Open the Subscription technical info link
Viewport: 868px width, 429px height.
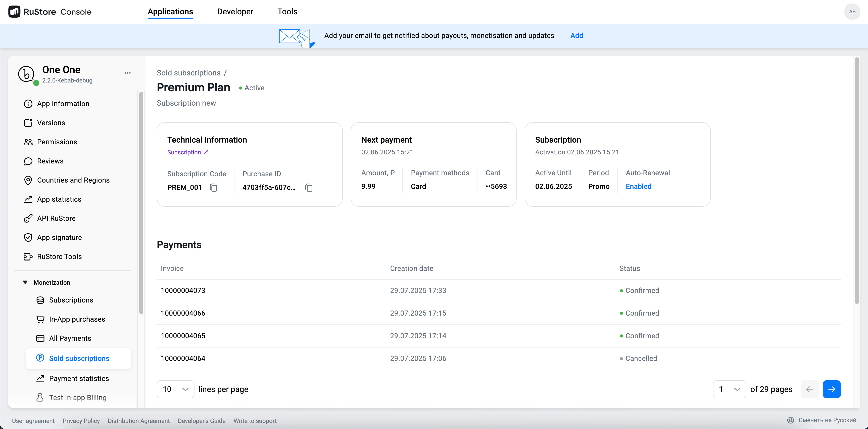click(x=188, y=152)
